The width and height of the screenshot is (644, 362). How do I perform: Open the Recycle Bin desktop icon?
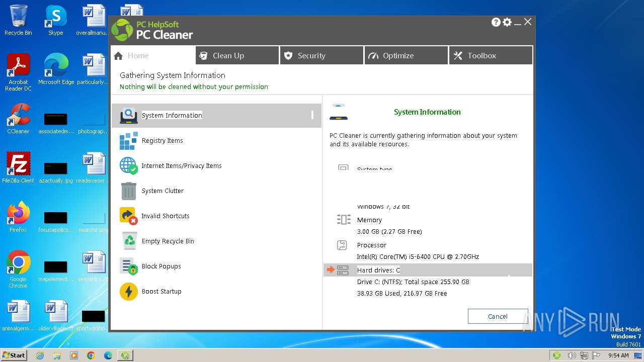tap(18, 20)
